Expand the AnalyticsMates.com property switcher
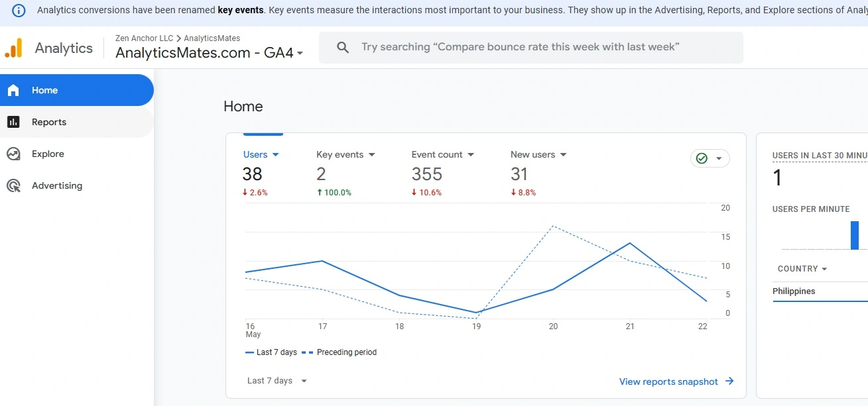 [x=302, y=54]
